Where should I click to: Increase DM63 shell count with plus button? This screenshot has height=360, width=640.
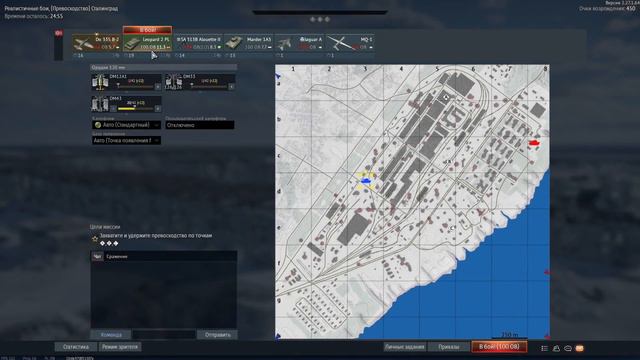coord(158,109)
